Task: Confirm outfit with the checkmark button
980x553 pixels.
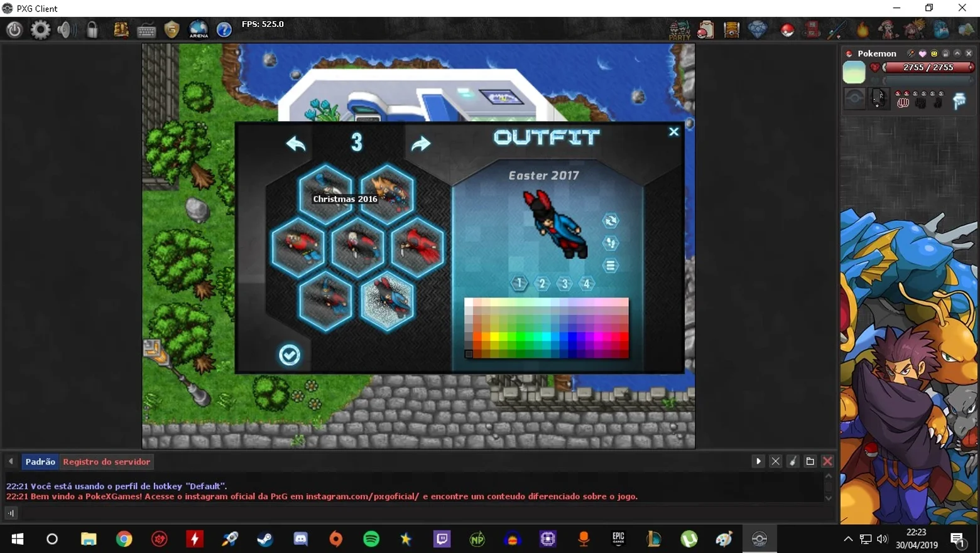Action: [289, 355]
